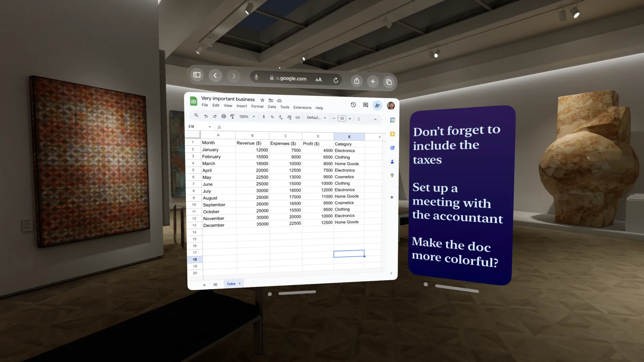The height and width of the screenshot is (362, 644).
Task: Print the spreadsheet using printer icon
Action: click(x=223, y=116)
